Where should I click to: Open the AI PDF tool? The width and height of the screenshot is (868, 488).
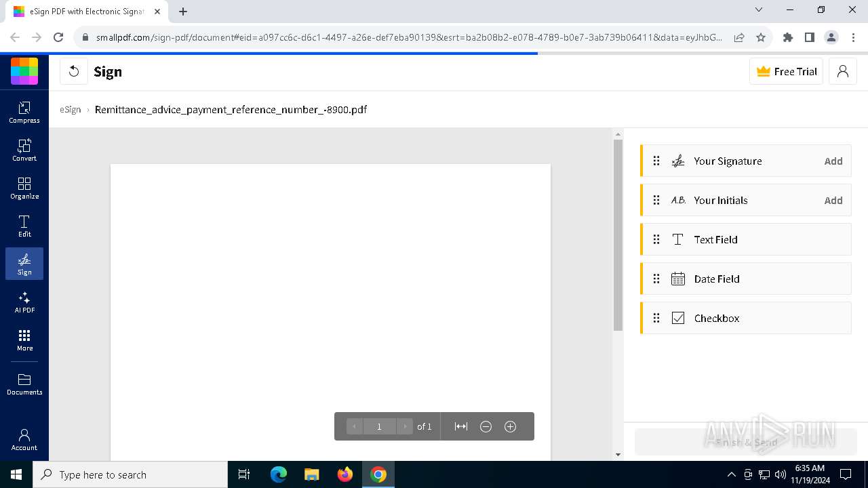tap(24, 302)
